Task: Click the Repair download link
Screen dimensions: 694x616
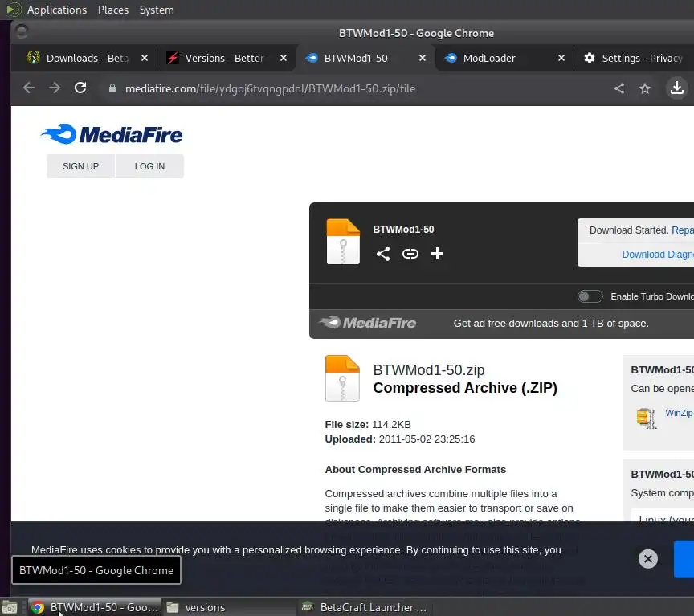Action: (683, 230)
